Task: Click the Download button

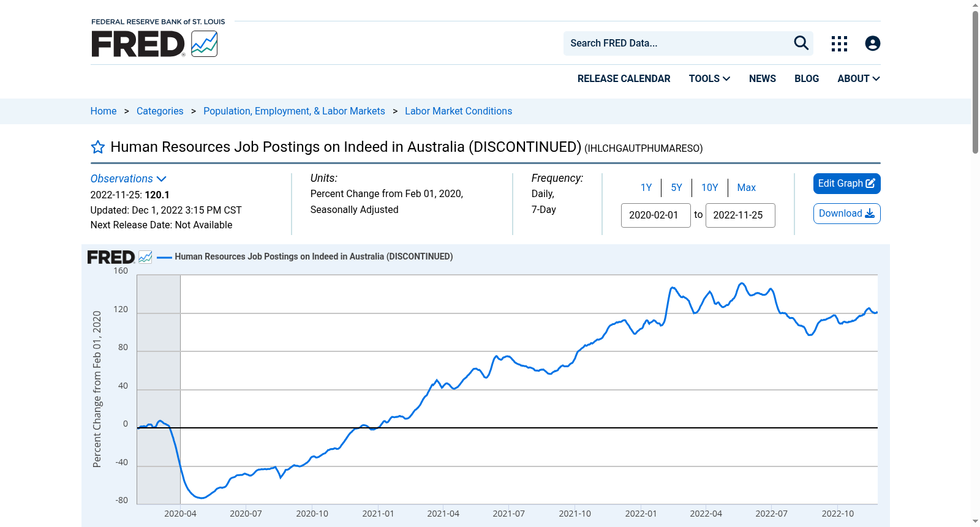Action: coord(847,214)
